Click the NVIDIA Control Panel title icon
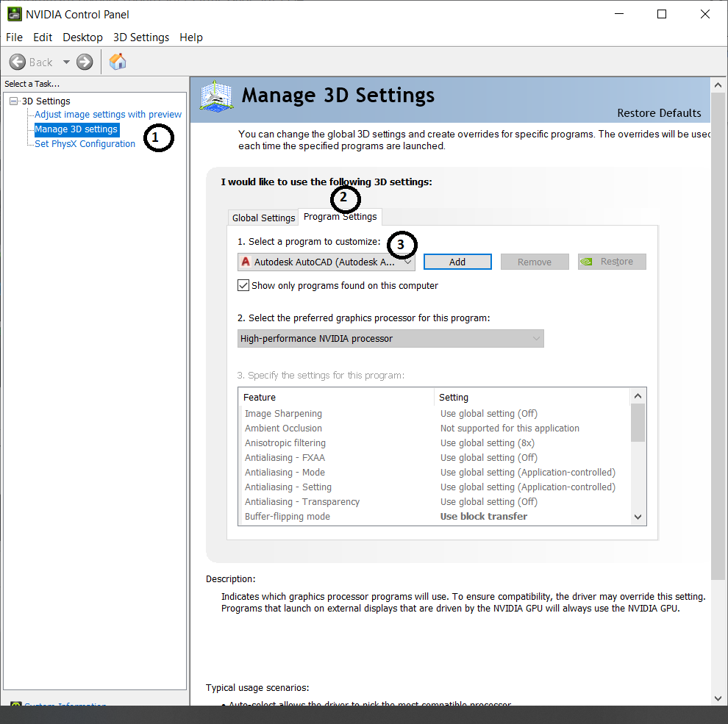 coord(15,15)
